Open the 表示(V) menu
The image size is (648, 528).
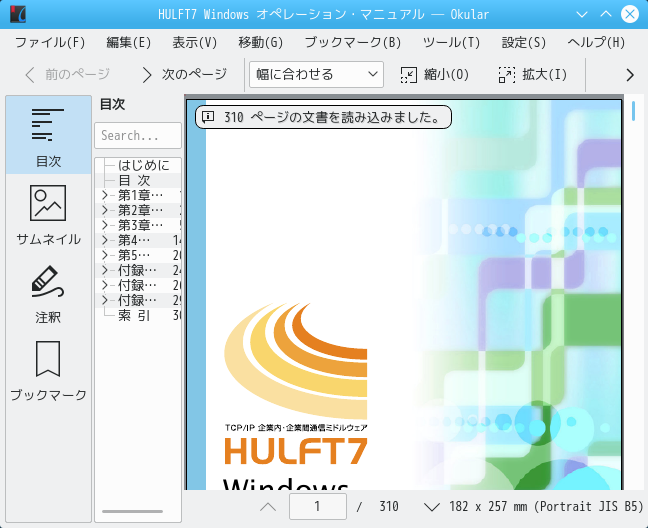coord(194,42)
